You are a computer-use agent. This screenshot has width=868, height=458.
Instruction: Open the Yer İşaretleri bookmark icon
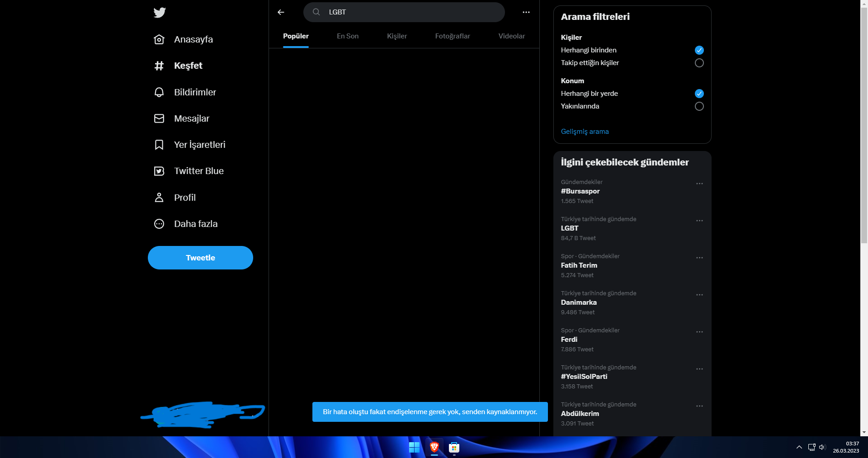point(159,145)
